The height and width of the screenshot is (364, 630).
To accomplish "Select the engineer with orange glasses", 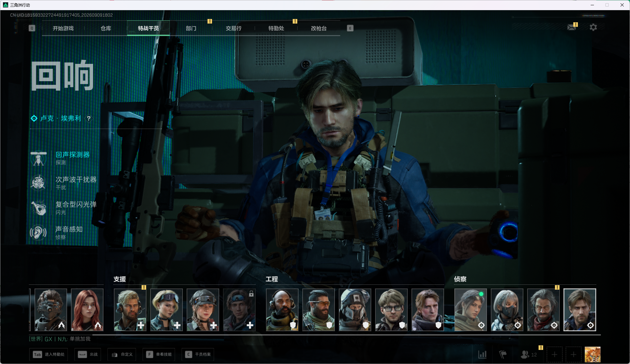I will (x=319, y=310).
